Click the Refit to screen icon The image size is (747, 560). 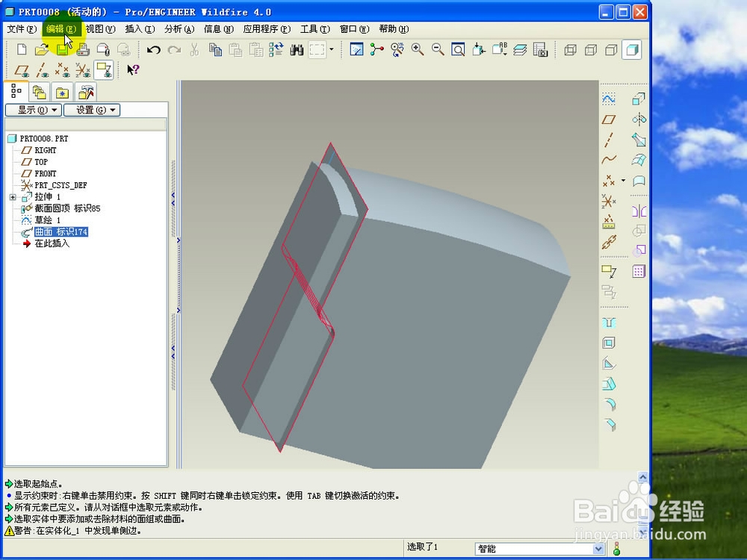[x=458, y=49]
